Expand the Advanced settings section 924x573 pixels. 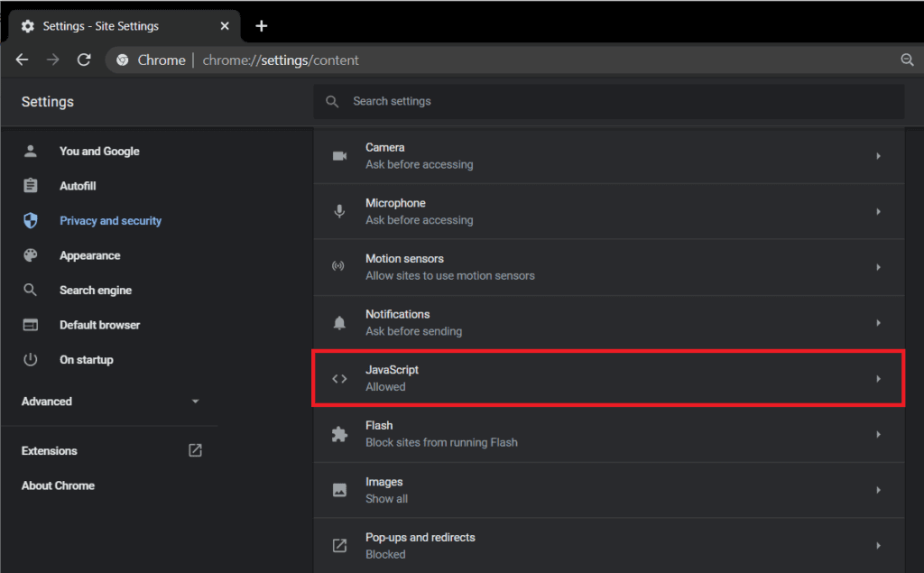click(x=110, y=402)
